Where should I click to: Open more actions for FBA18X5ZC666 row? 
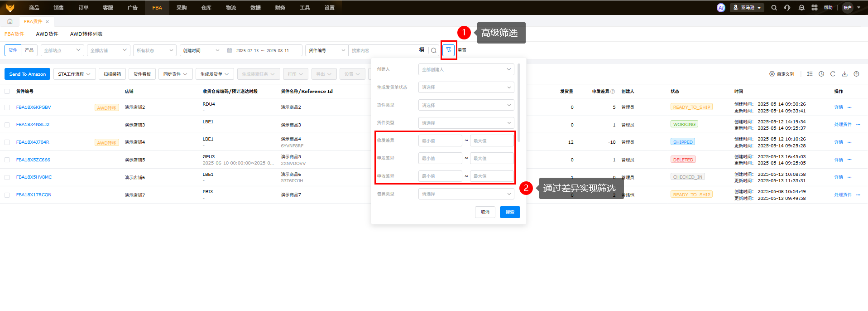point(849,160)
